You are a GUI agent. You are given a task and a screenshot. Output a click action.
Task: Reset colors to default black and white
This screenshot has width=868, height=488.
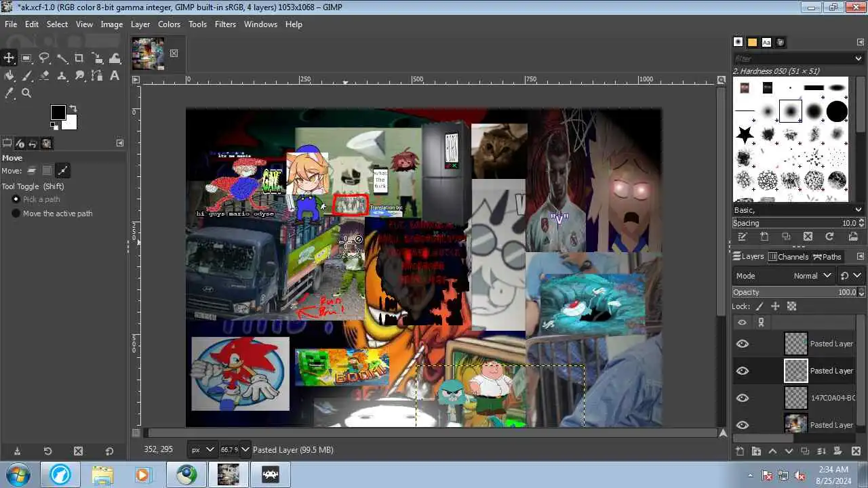click(54, 125)
